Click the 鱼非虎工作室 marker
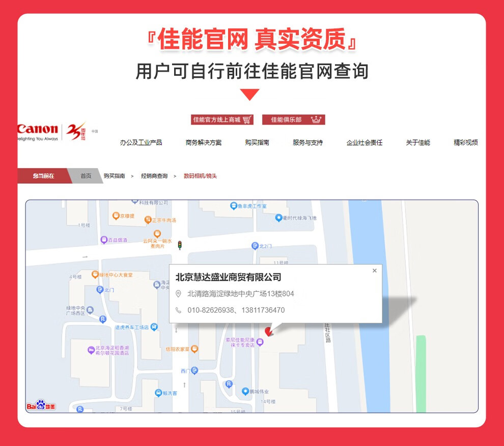Screen dimensions: 504x446 234,206
